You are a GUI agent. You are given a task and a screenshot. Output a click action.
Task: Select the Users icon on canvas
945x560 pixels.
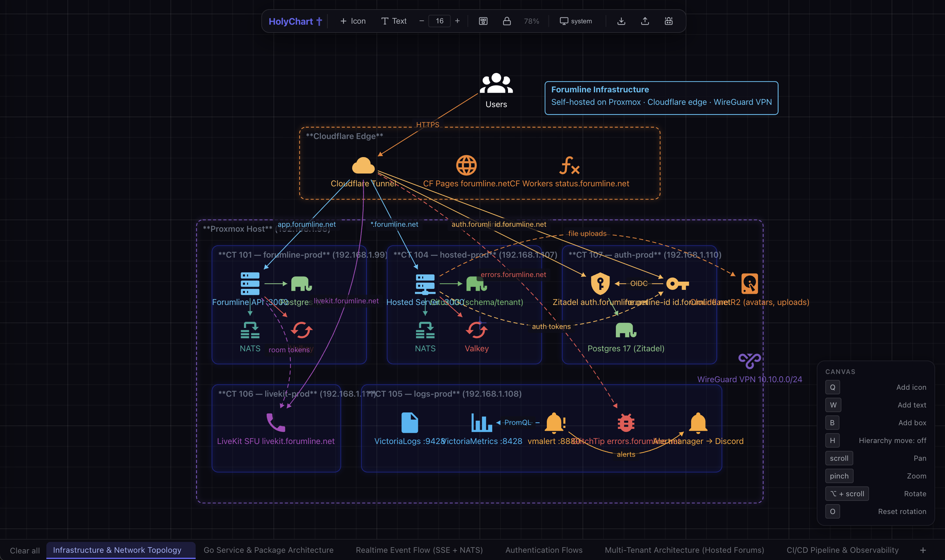[496, 83]
